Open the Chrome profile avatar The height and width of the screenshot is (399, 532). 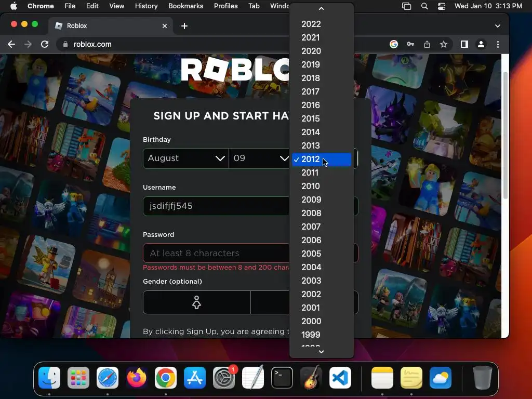coord(481,45)
